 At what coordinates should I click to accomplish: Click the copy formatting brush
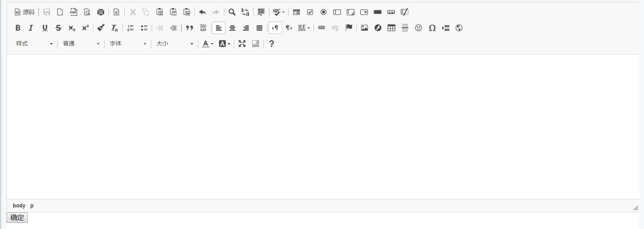(x=101, y=28)
